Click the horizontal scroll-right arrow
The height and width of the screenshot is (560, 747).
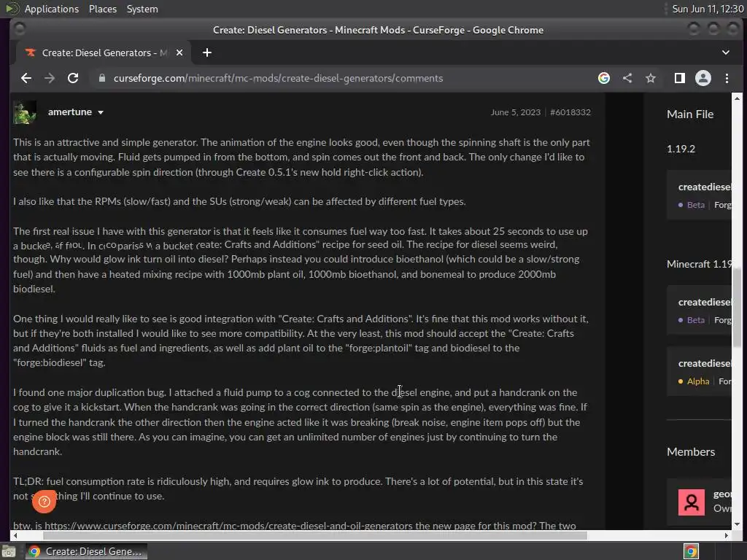(x=726, y=535)
